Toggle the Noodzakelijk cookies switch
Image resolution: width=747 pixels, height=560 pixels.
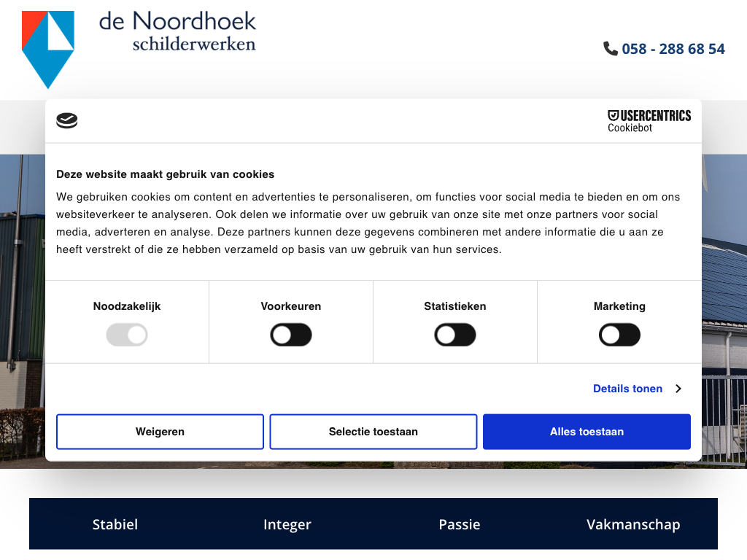[x=127, y=335]
